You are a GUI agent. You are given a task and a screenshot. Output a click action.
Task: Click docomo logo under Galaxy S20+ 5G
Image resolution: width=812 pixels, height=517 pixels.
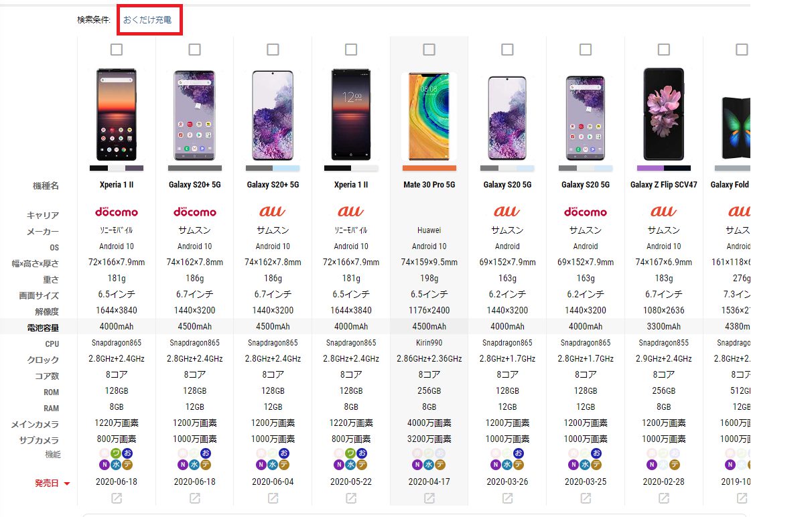[x=195, y=212]
